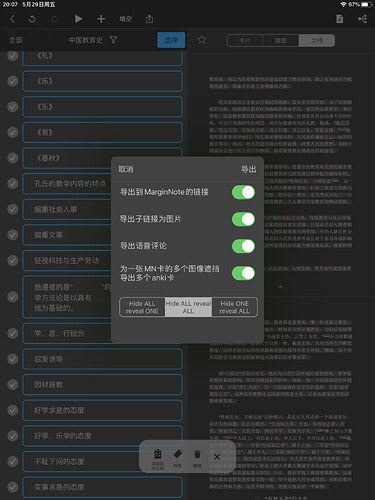Open the 中国教育史 deck title

pos(86,40)
